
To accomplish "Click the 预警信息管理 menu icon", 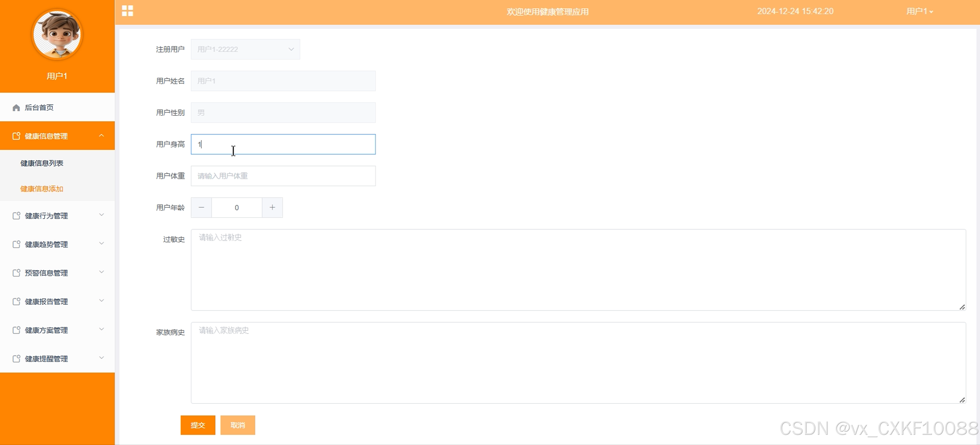I will click(x=16, y=273).
